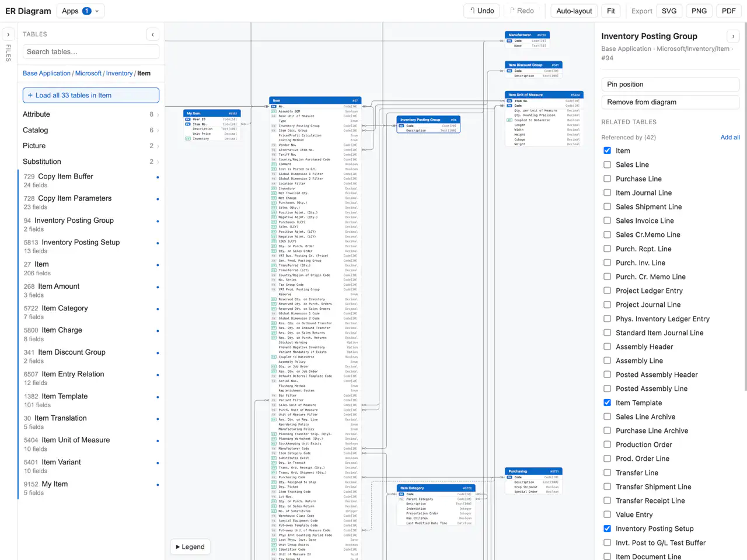Select My Item in table list

[91, 488]
